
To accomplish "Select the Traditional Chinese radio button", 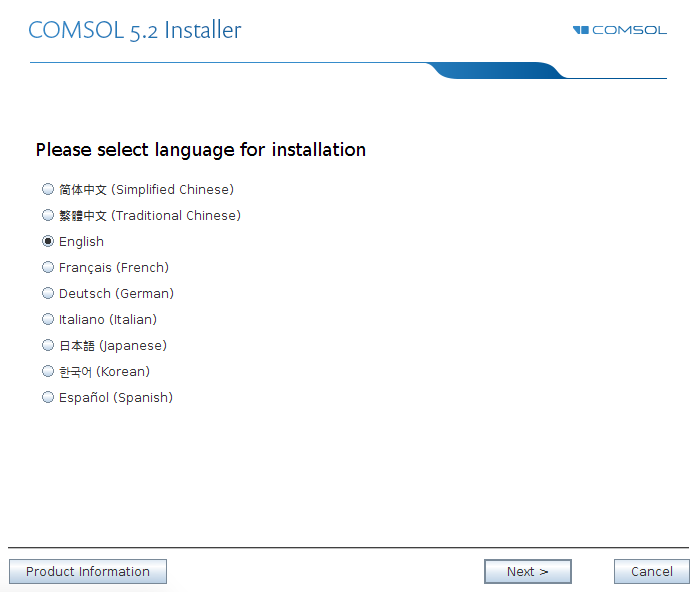I will (x=48, y=215).
